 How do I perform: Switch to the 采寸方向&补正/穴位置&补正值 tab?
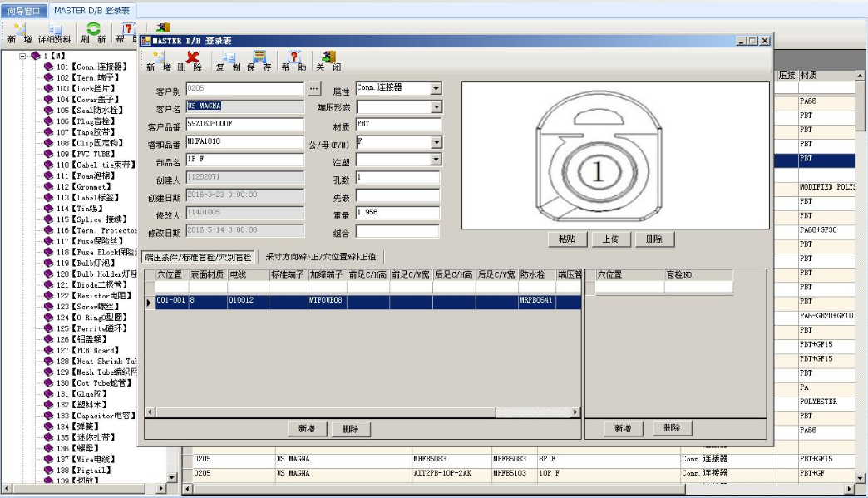[x=321, y=257]
